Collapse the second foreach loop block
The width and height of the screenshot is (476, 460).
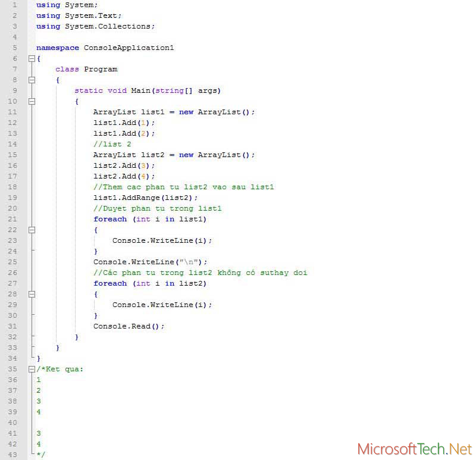(32, 294)
